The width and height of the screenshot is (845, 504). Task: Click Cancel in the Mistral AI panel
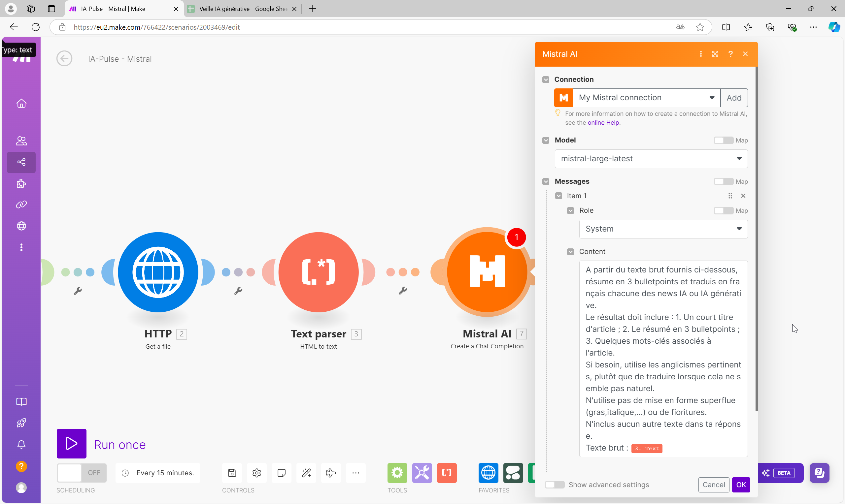714,485
